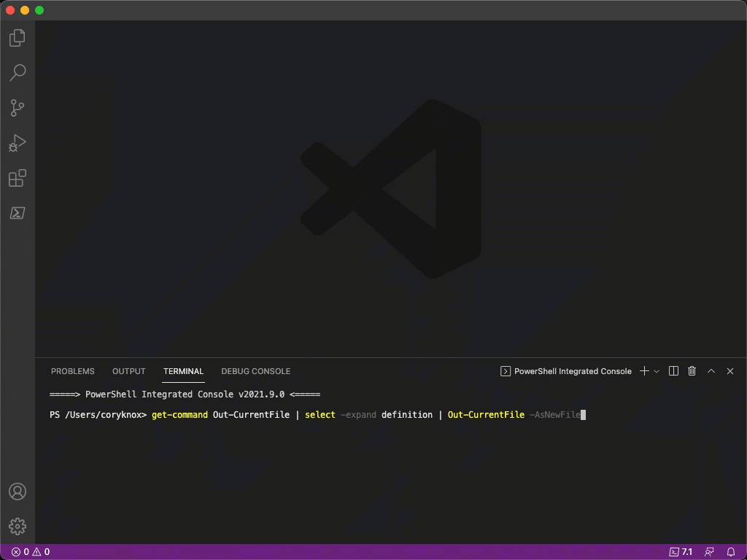Open the Accounts menu icon
Viewport: 747px width, 560px height.
(18, 491)
